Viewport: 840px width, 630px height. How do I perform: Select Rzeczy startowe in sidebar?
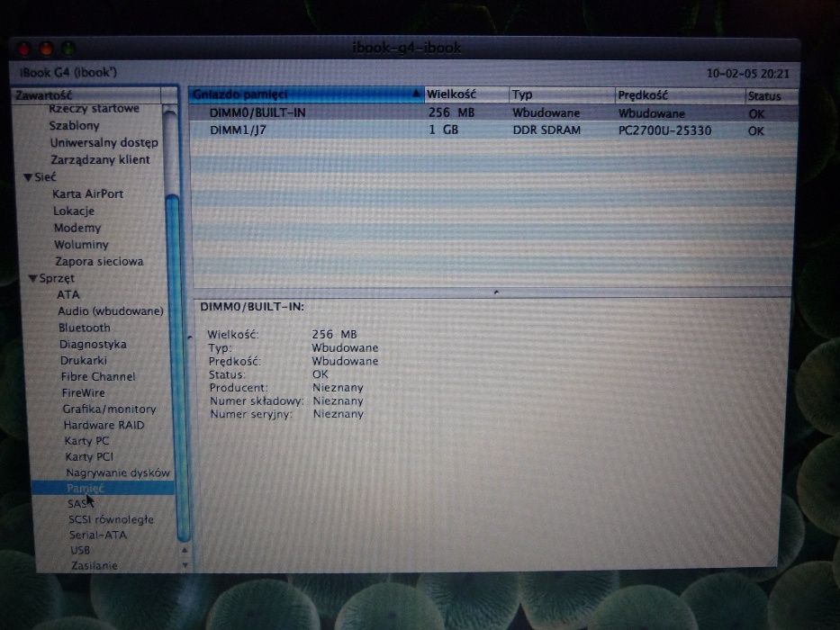pyautogui.click(x=95, y=109)
